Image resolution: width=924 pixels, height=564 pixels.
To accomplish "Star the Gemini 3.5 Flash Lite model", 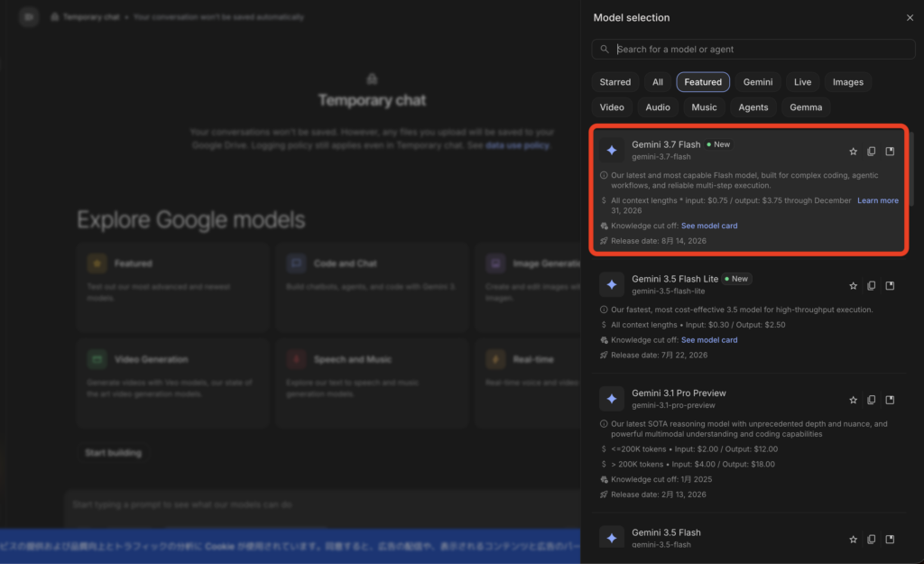I will click(853, 286).
